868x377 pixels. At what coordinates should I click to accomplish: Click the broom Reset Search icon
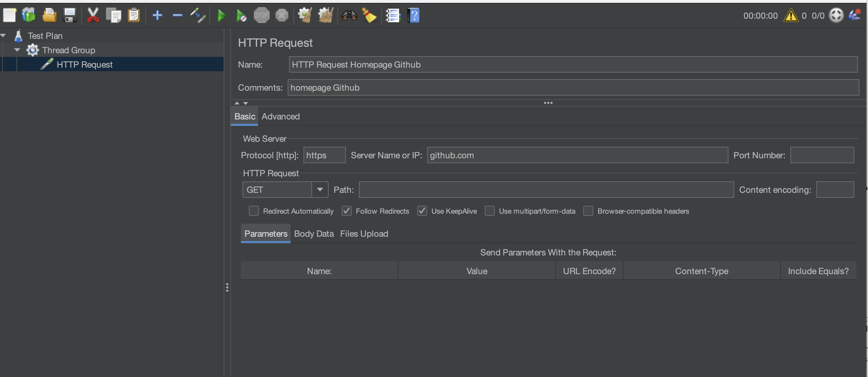(369, 15)
